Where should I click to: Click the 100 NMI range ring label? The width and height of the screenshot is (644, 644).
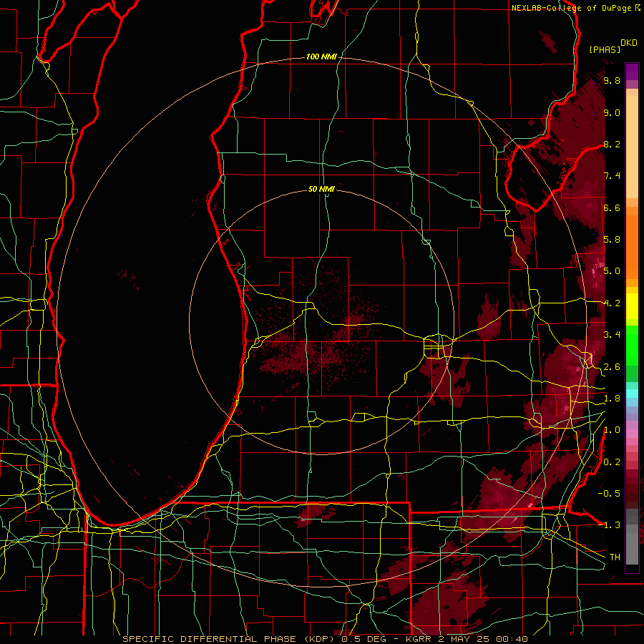321,57
